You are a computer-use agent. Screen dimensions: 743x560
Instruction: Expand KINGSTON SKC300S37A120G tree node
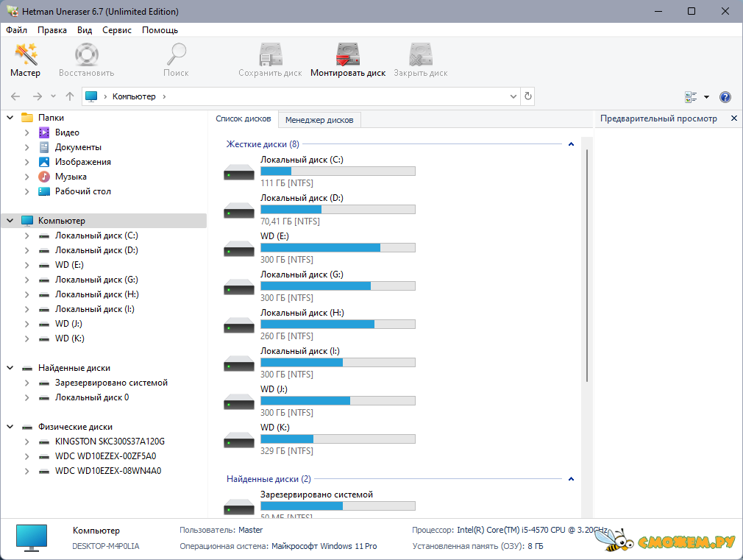coord(27,442)
